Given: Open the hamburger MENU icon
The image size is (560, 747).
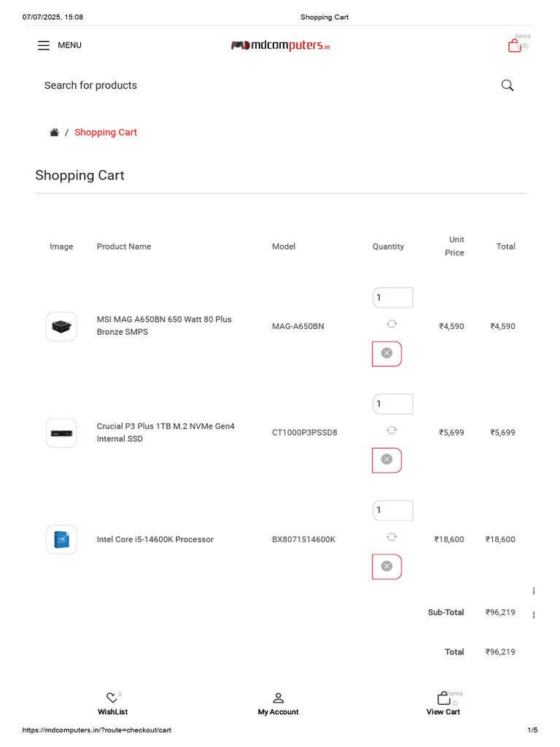Looking at the screenshot, I should click(x=43, y=45).
